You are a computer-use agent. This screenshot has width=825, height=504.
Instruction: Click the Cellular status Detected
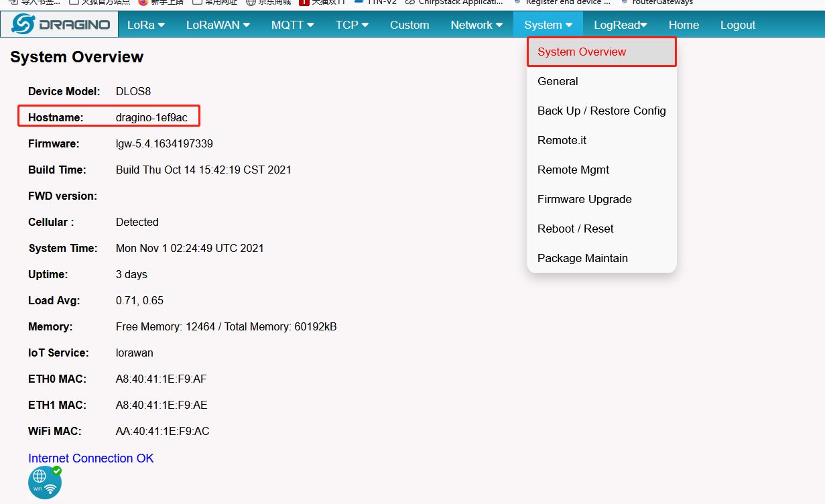pos(137,223)
